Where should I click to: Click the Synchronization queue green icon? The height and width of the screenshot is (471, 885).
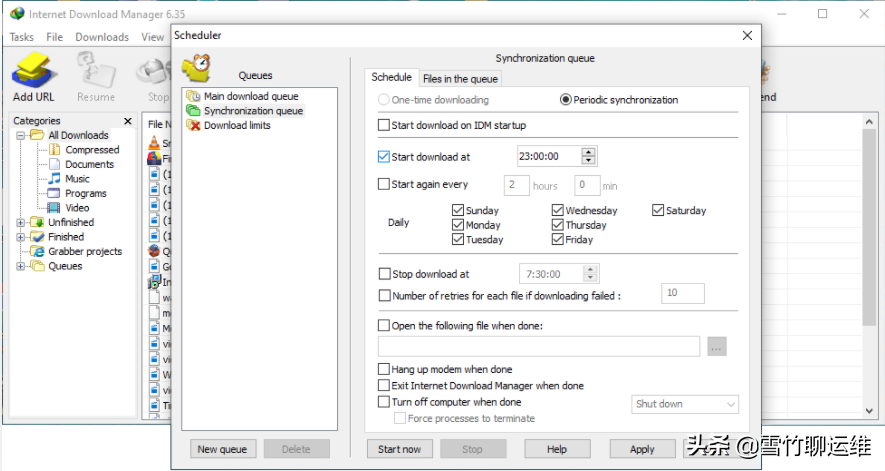(193, 111)
